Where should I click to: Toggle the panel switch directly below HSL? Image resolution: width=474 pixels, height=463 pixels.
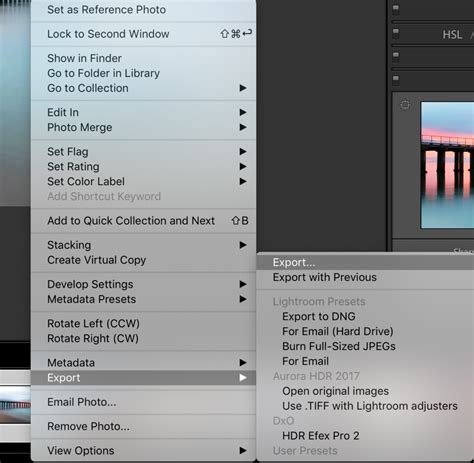(396, 57)
